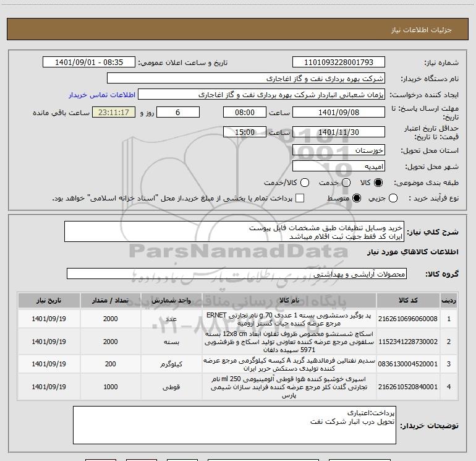The width and height of the screenshot is (476, 461).
Task: Click the air freshener spray product name
Action: (x=289, y=387)
